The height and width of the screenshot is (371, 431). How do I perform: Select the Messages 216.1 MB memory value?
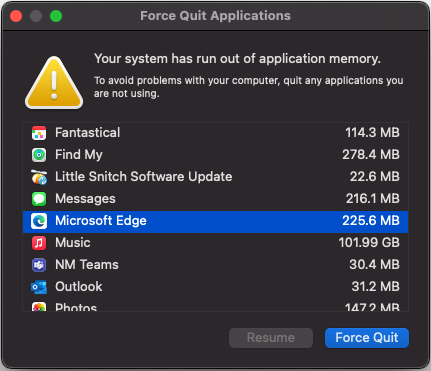372,199
